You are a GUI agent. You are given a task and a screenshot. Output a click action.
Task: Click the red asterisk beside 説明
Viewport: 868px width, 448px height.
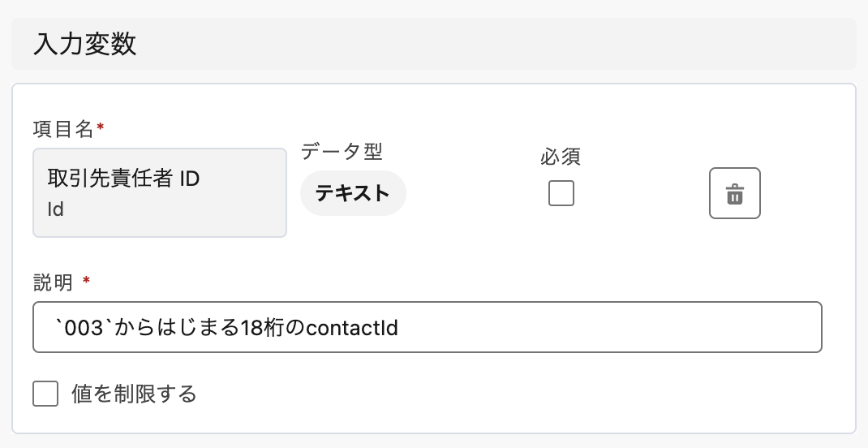coord(87,281)
